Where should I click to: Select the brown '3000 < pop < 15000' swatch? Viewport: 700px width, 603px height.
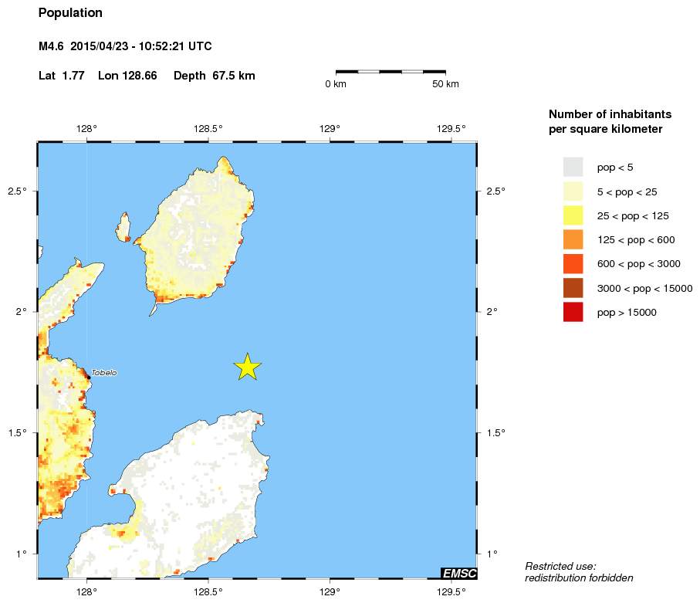(573, 288)
